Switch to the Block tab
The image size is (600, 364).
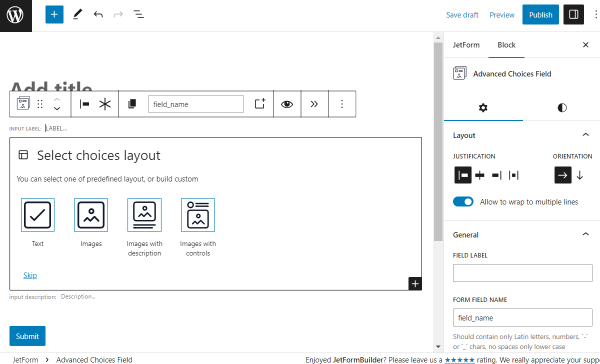506,45
